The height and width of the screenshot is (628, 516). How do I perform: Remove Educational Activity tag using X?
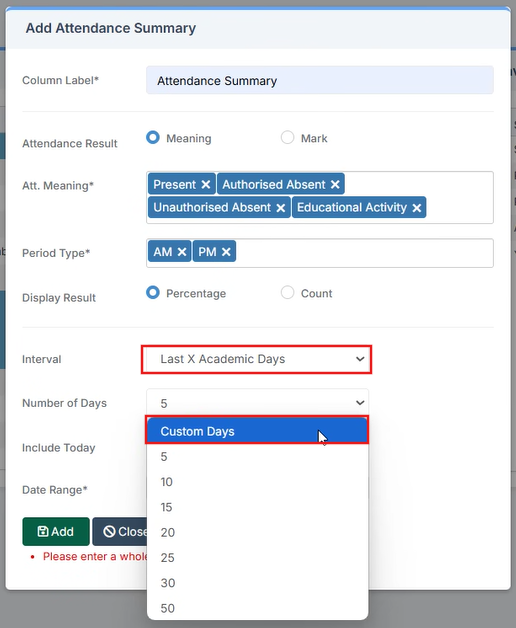click(417, 208)
